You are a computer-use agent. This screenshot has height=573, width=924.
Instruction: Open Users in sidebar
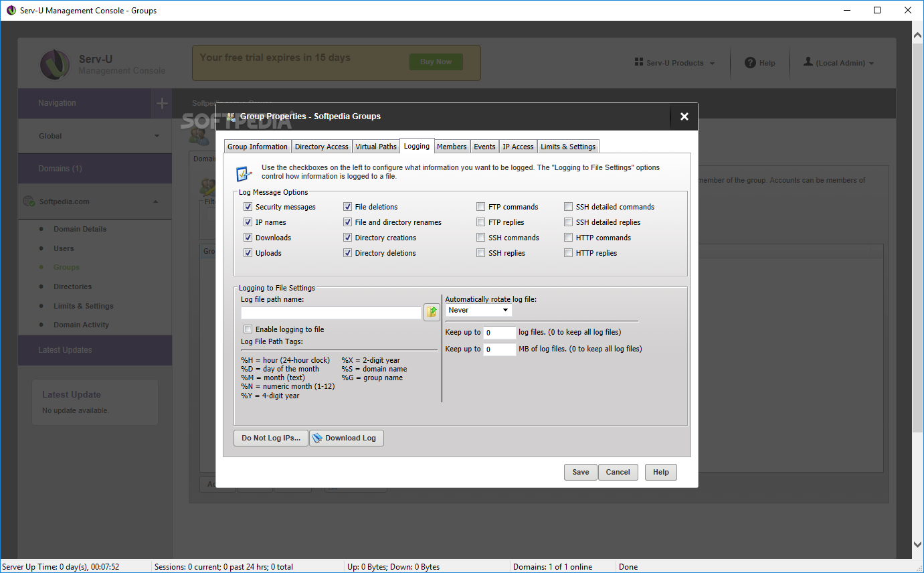coord(64,248)
